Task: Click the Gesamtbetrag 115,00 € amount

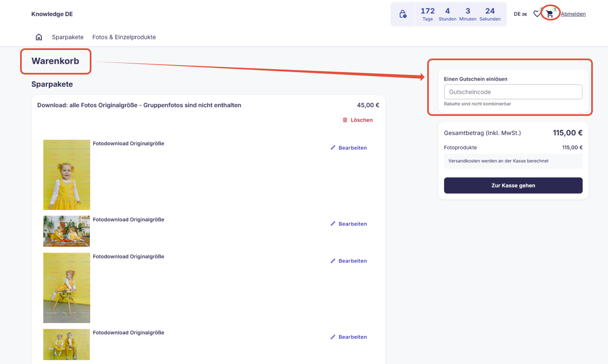Action: pos(567,133)
